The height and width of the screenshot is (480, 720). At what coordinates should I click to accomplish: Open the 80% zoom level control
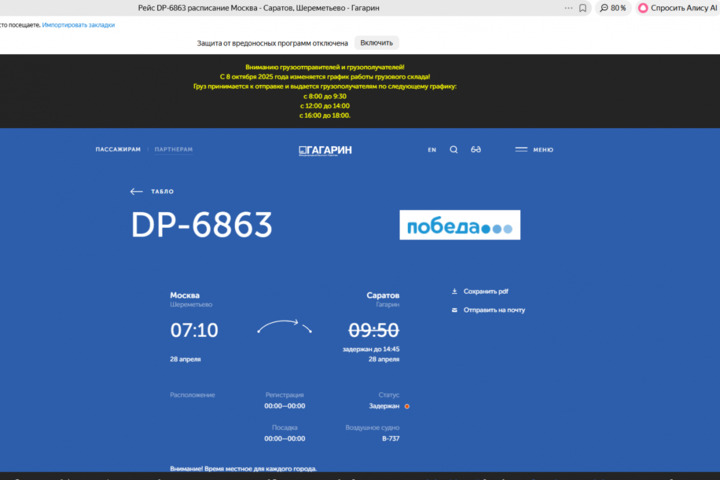coord(612,8)
